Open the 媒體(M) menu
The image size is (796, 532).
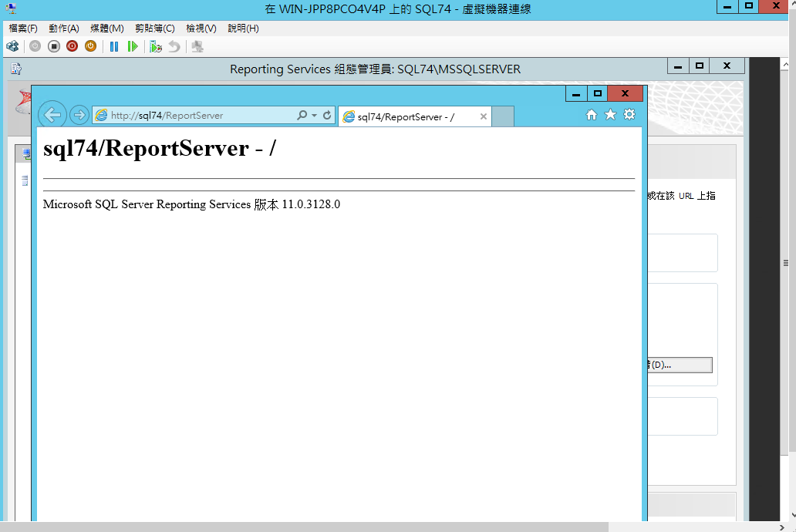click(107, 29)
